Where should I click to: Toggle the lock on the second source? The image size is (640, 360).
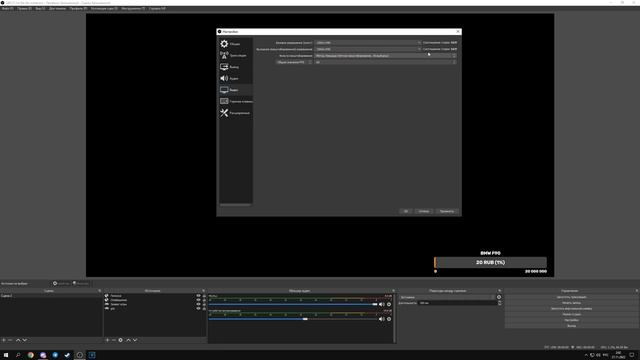(204, 300)
